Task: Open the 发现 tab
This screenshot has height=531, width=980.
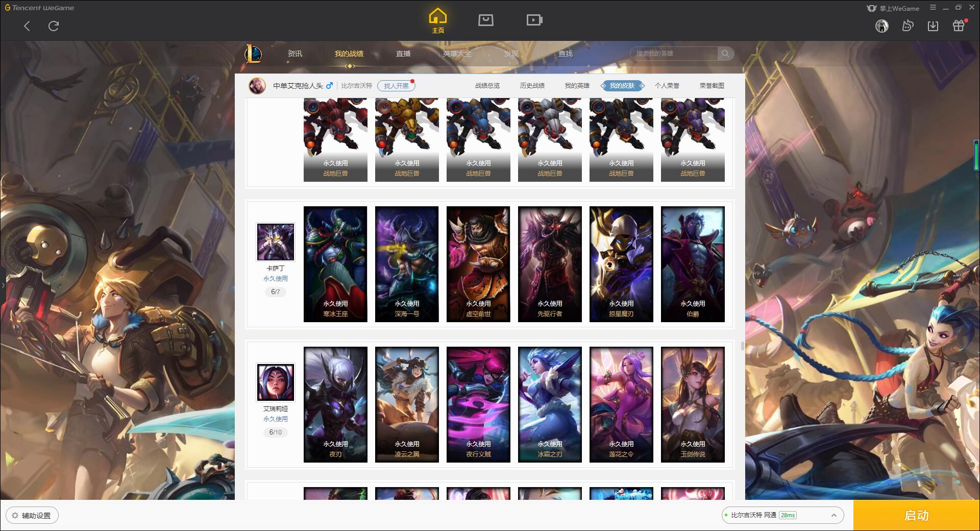Action: (511, 54)
